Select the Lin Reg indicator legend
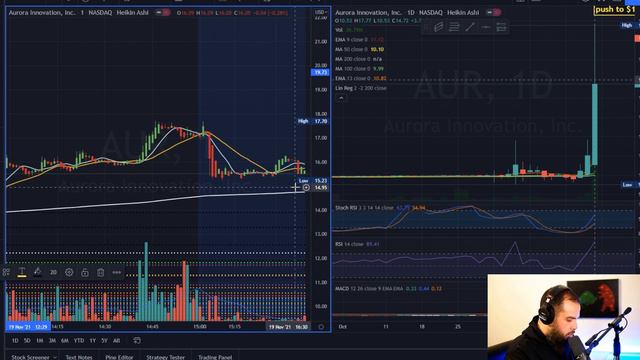640x360 pixels. pyautogui.click(x=360, y=88)
